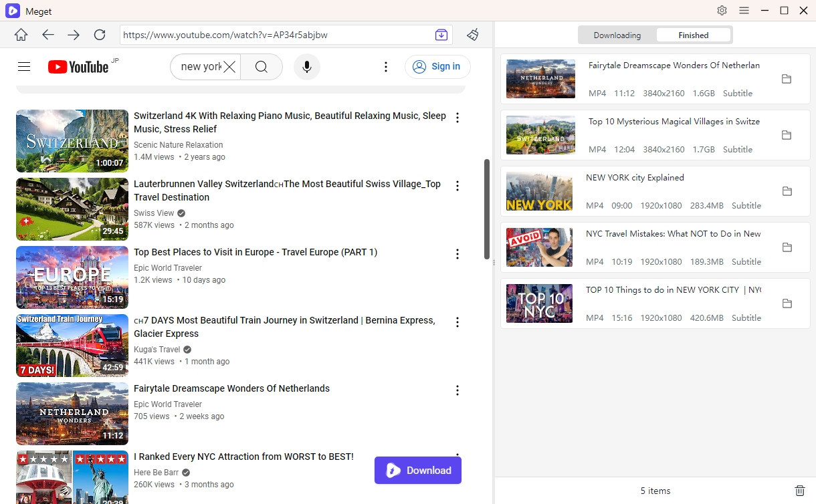816x504 pixels.
Task: Open Swiss View channel link
Action: point(154,213)
